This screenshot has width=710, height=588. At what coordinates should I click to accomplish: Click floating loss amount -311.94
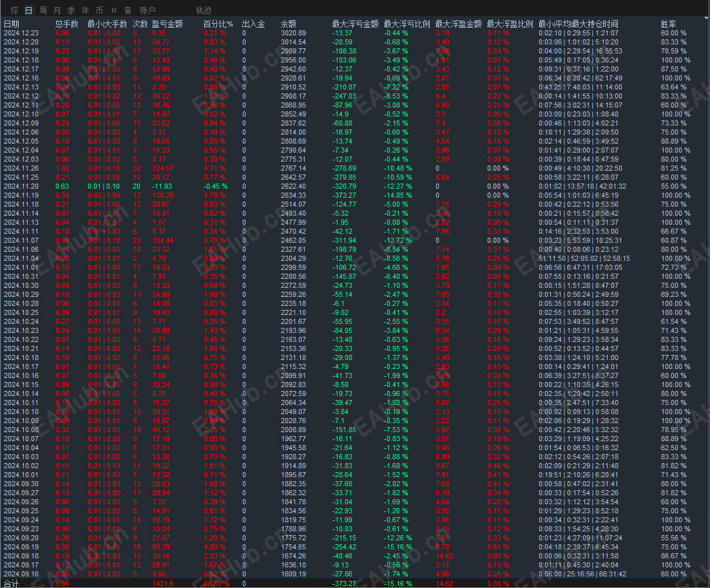(x=344, y=240)
